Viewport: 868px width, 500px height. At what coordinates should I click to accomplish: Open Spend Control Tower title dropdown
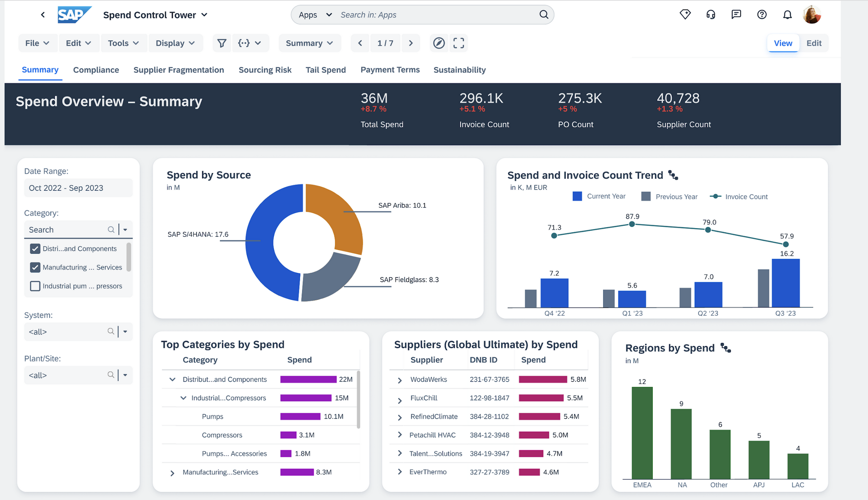204,15
